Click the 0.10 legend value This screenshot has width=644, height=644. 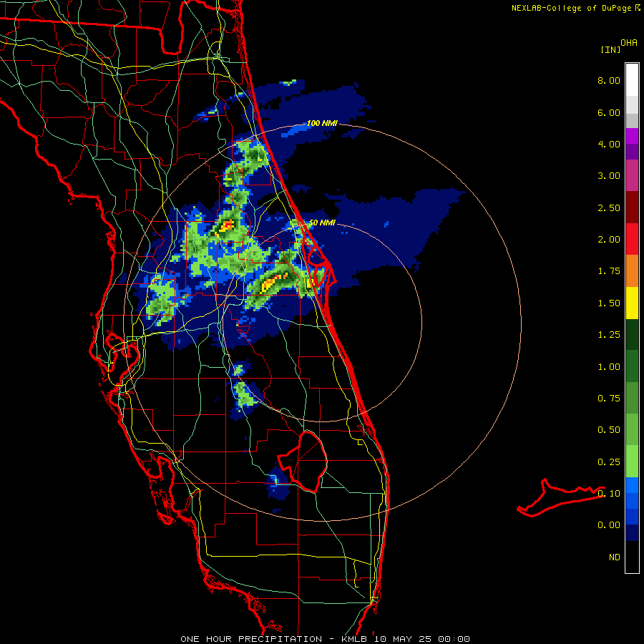[609, 494]
